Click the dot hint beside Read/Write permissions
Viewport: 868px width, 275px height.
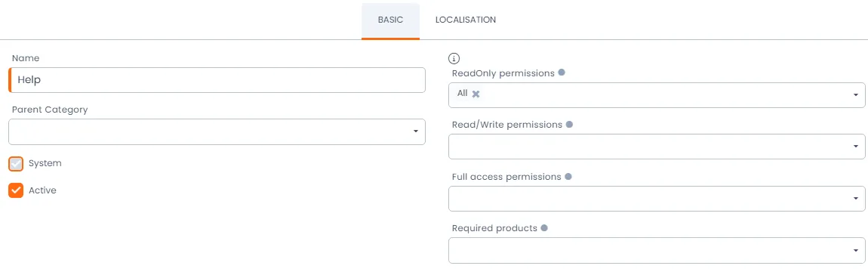569,125
